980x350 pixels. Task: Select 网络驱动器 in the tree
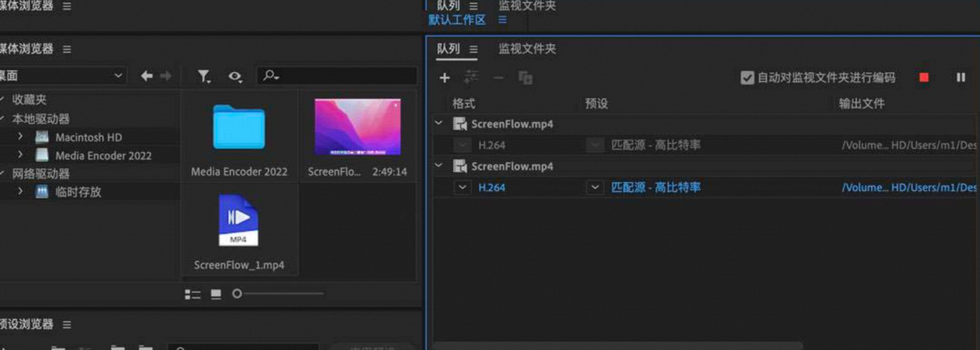pyautogui.click(x=41, y=174)
